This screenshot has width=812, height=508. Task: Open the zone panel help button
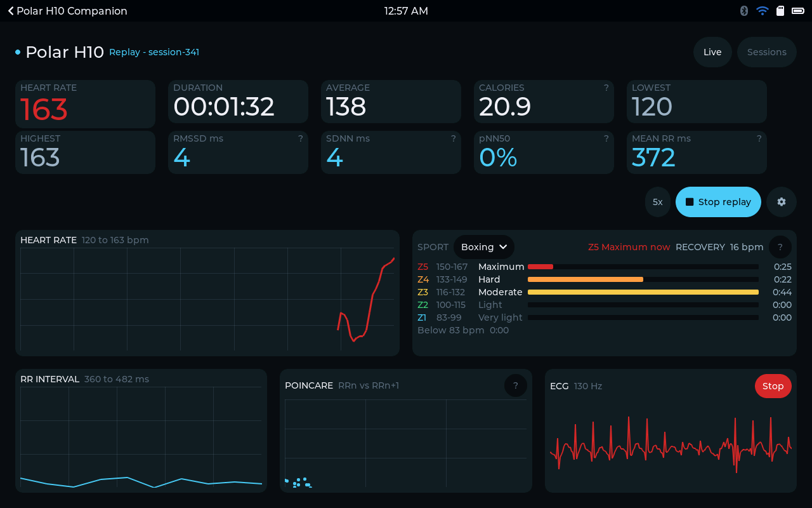(x=780, y=247)
